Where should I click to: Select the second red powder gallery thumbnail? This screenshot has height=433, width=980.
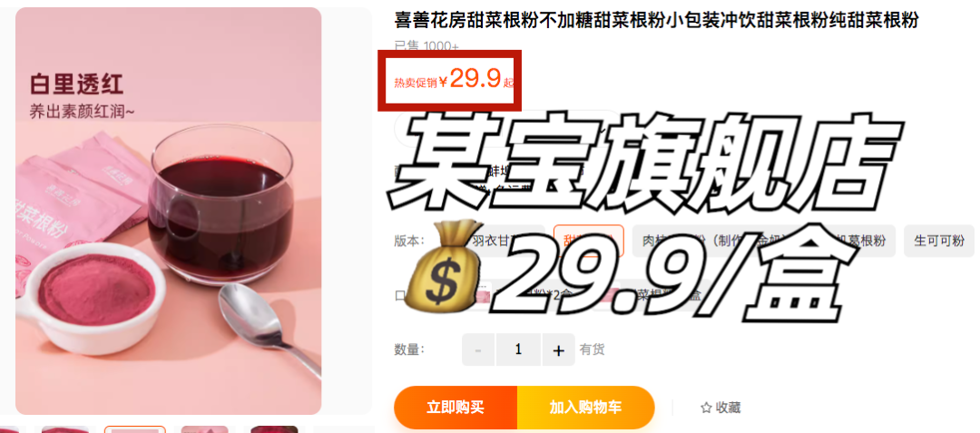tap(65, 429)
